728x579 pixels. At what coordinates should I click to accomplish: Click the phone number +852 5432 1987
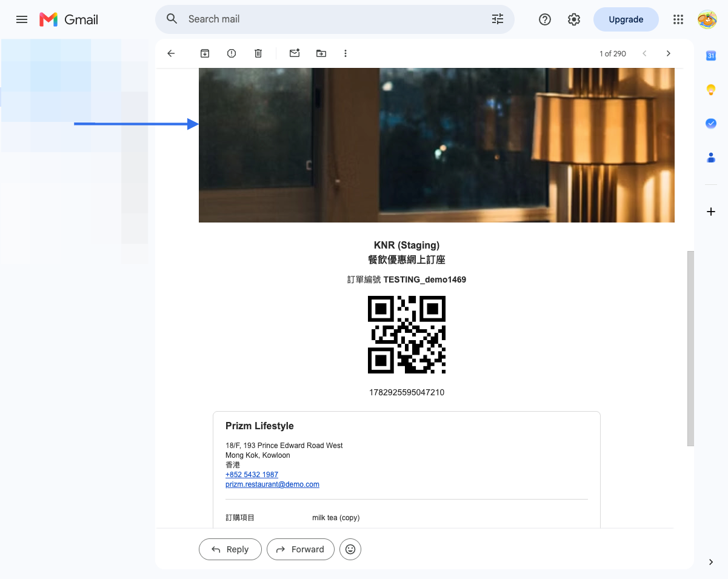(x=252, y=475)
